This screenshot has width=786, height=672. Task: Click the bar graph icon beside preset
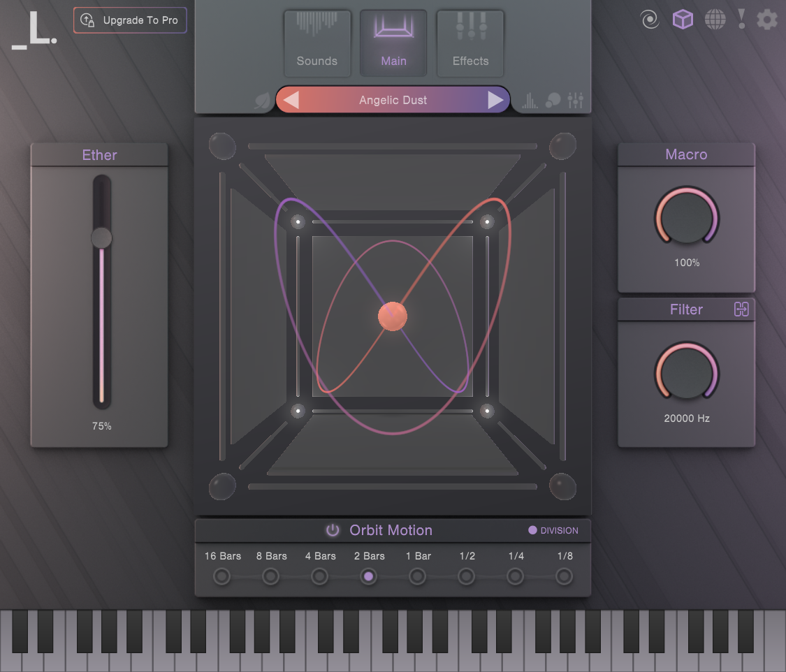point(530,101)
